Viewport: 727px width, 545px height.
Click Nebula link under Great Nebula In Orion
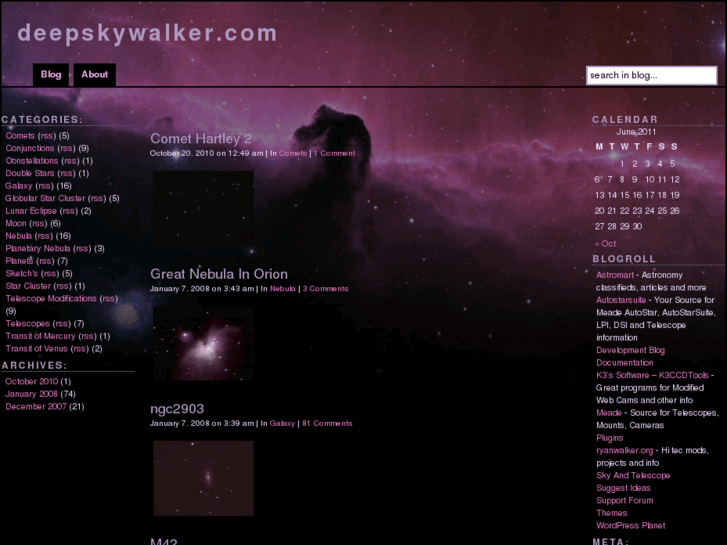[282, 289]
